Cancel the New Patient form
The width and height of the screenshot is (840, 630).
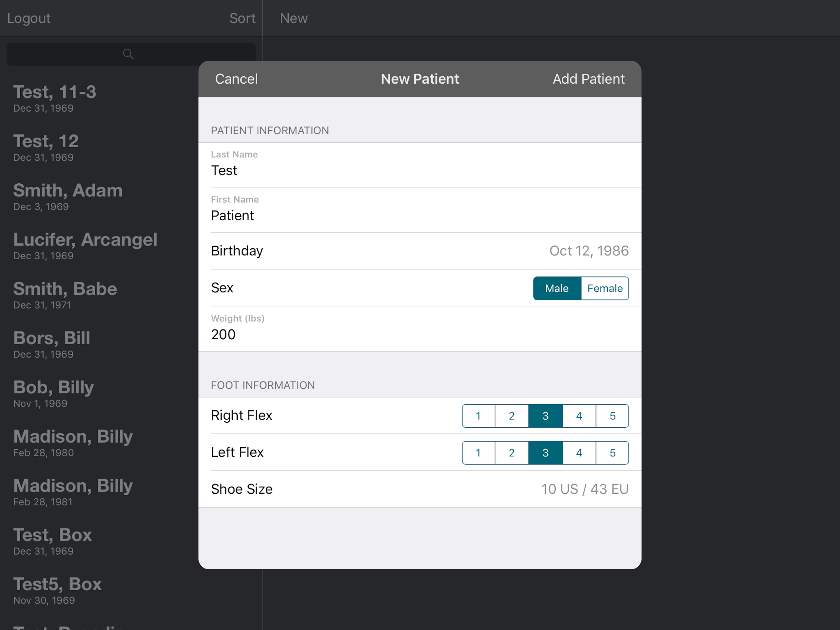pos(236,79)
